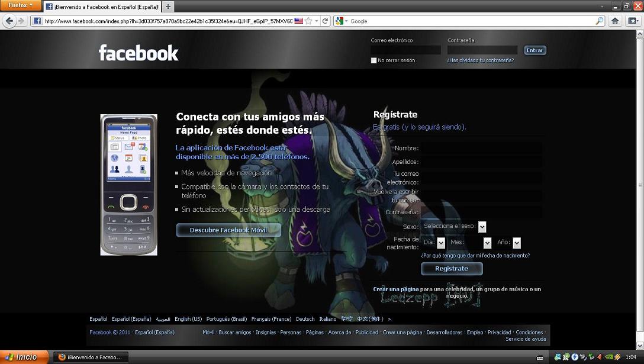Click the forward navigation arrow

[21, 21]
